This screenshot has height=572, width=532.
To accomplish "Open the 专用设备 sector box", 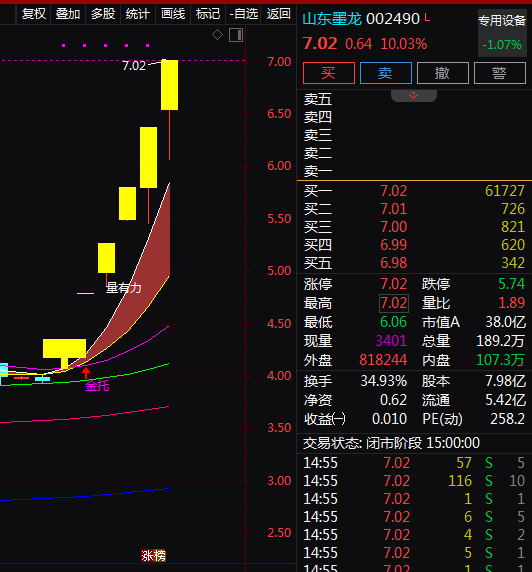I will click(x=502, y=33).
